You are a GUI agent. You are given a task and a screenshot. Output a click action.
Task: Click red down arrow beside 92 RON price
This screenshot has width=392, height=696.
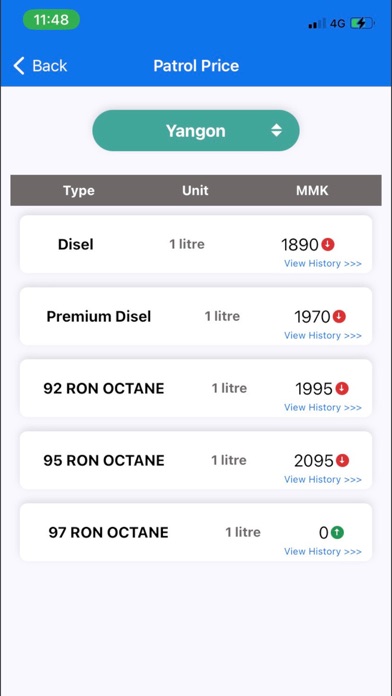coord(342,389)
